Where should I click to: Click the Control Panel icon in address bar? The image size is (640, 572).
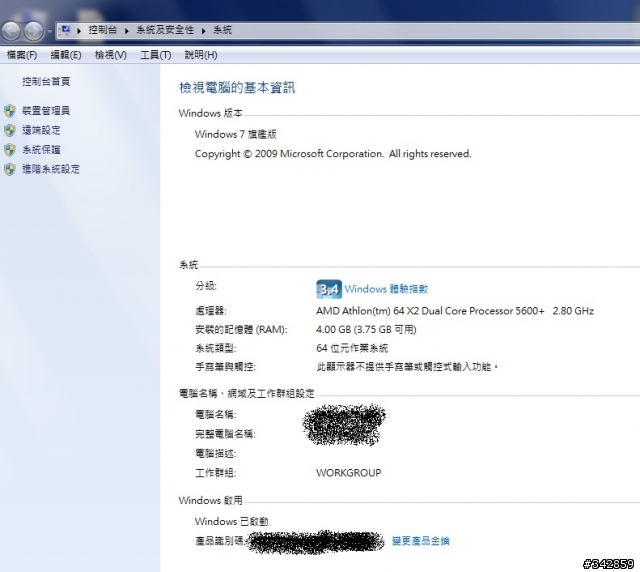point(65,30)
